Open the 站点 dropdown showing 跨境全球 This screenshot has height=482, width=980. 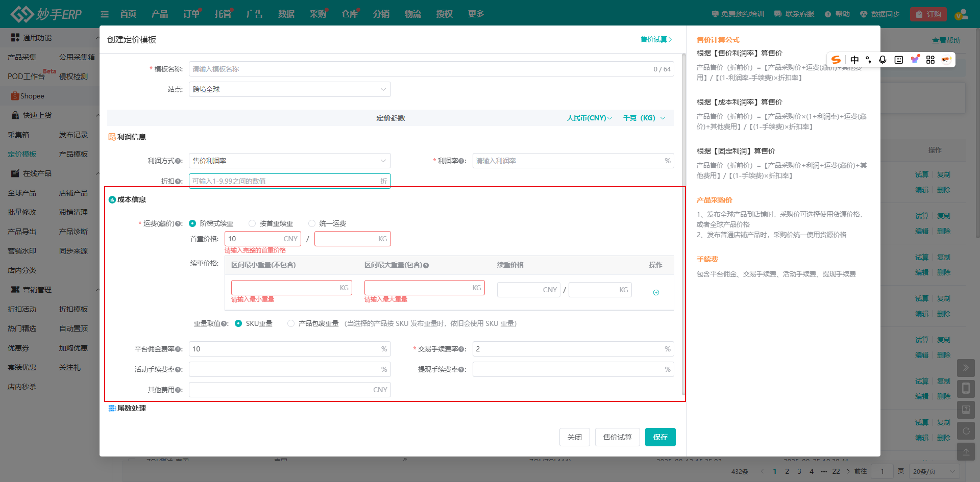click(x=289, y=89)
